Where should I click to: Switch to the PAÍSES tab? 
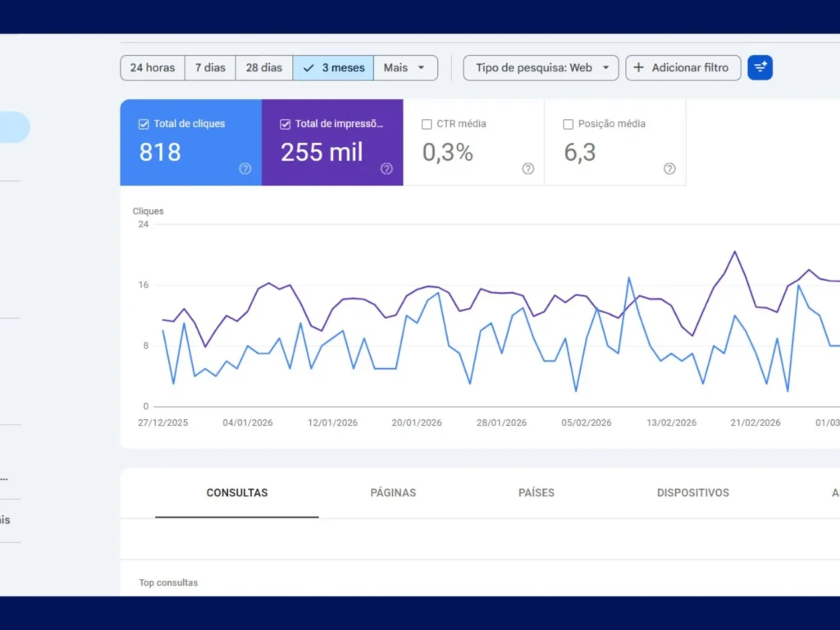coord(536,493)
